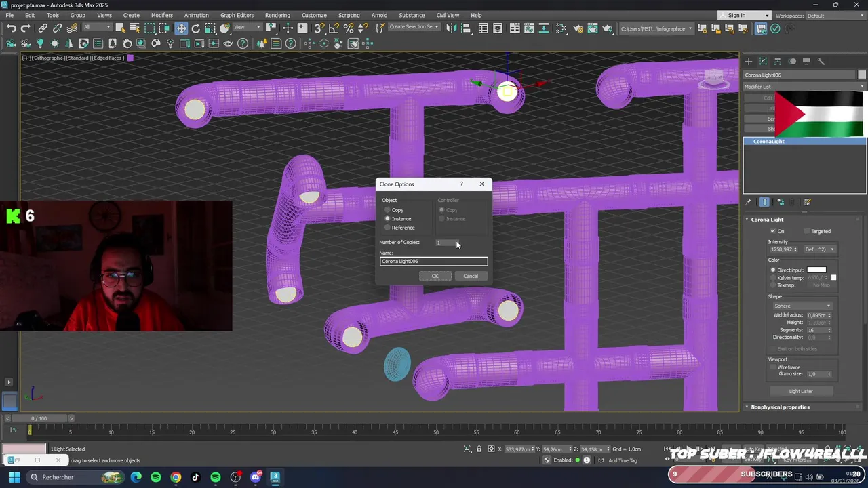Open the Hierarchy tab icon
Screen dimensions: 868x488
778,61
